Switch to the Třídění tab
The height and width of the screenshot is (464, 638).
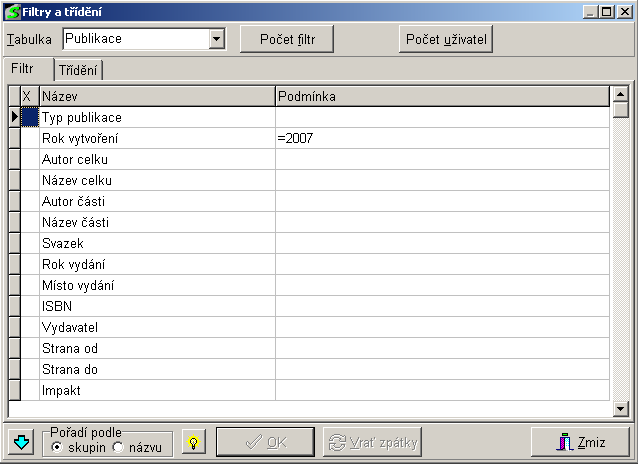click(x=79, y=70)
